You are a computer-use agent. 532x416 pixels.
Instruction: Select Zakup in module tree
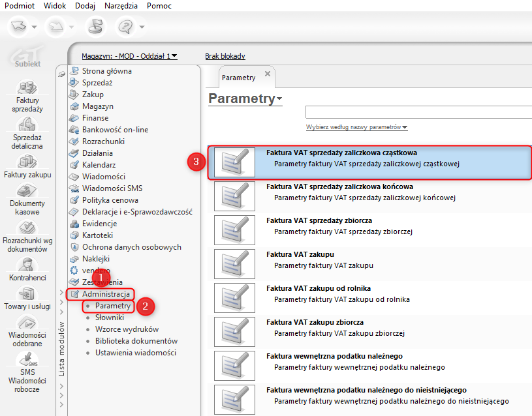point(93,95)
